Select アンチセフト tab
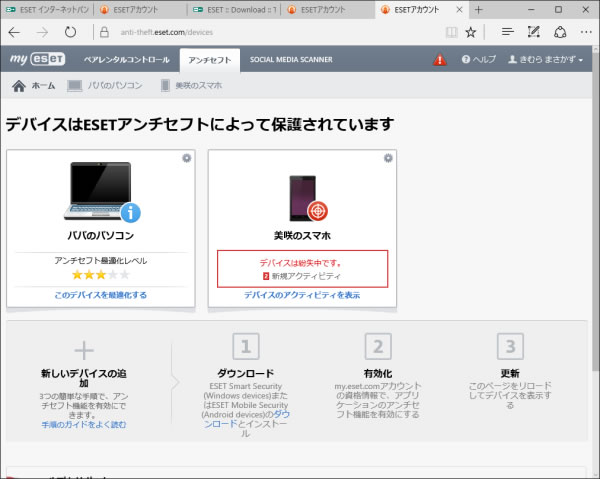This screenshot has height=479, width=600. coord(210,60)
